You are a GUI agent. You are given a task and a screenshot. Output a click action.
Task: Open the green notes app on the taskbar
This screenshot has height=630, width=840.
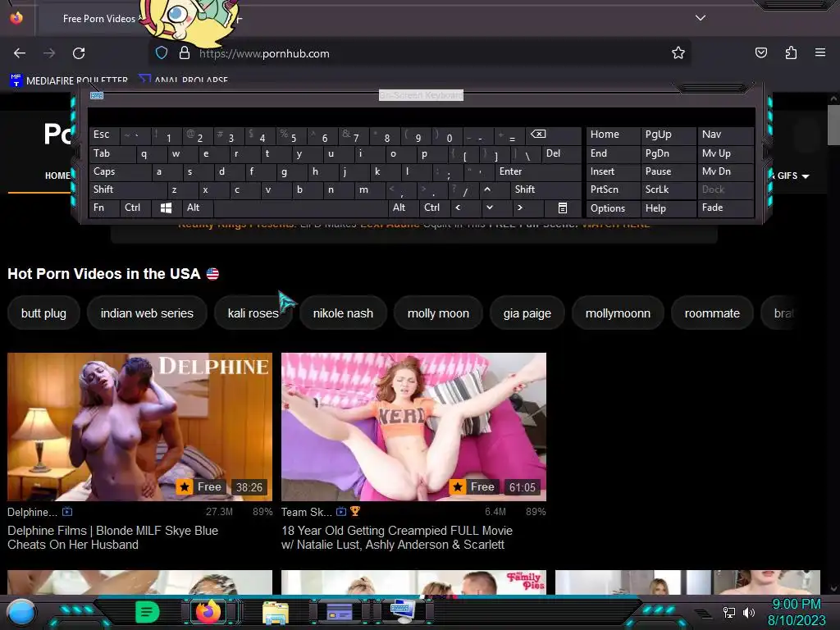point(148,611)
